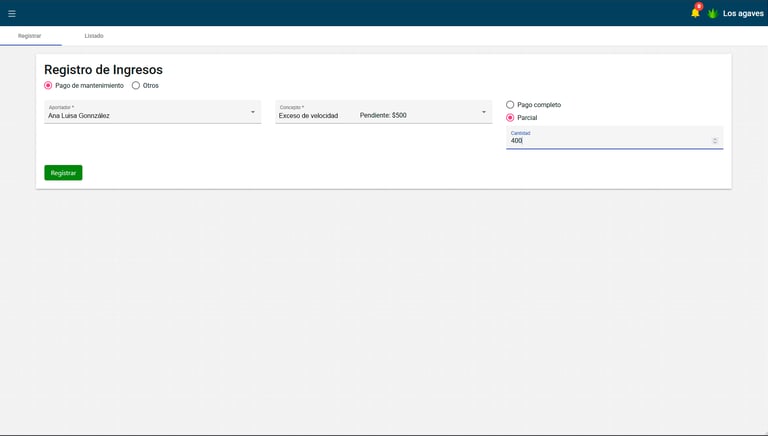Open notifications bell icon
Viewport: 768px width, 436px height.
pos(696,12)
